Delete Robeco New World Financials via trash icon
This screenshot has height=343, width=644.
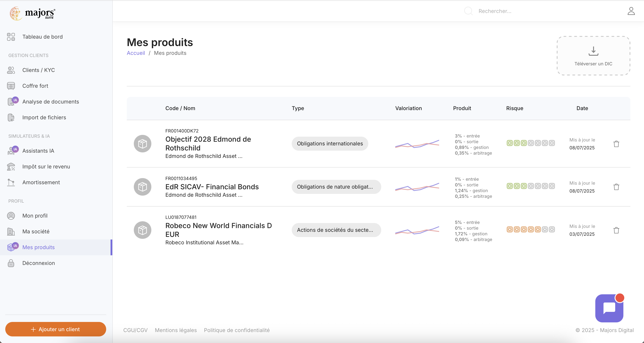pos(616,230)
